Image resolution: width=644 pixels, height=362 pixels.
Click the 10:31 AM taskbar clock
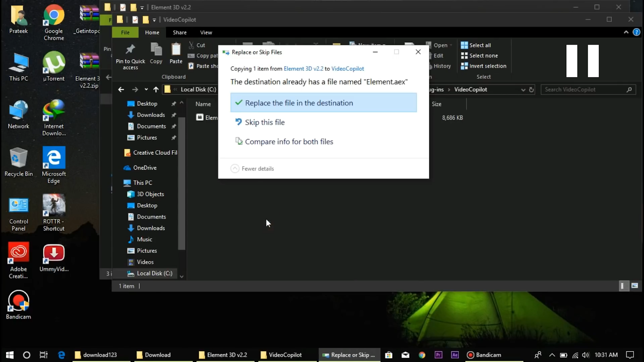point(606,355)
